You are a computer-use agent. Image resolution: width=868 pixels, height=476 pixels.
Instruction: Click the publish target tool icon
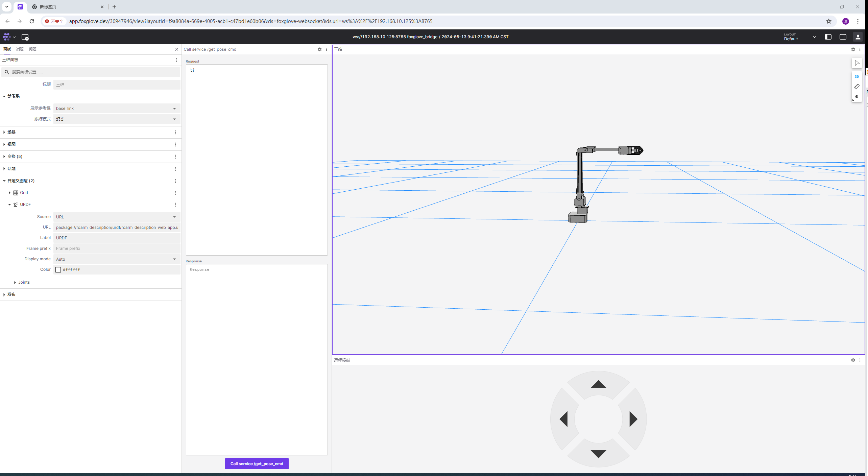(x=857, y=97)
